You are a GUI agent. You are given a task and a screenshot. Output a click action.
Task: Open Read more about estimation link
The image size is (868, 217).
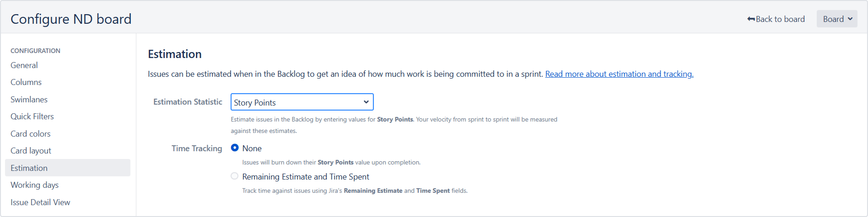point(619,74)
